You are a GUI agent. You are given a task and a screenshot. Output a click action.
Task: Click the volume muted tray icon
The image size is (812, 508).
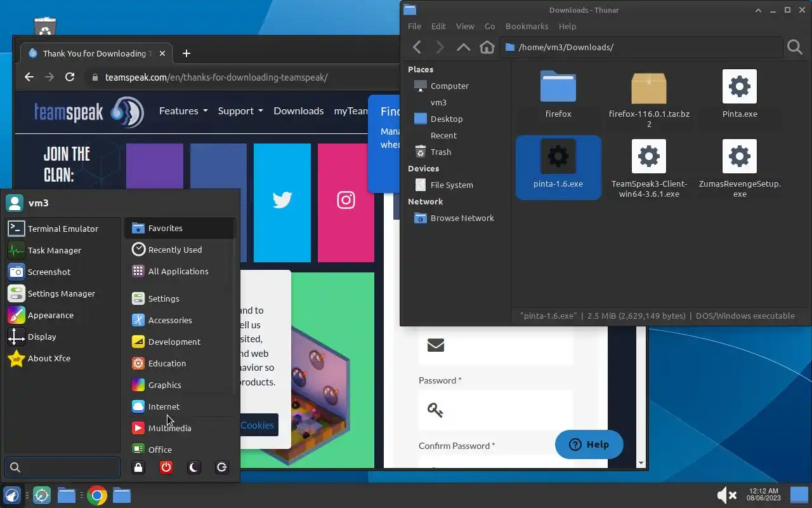pos(727,495)
